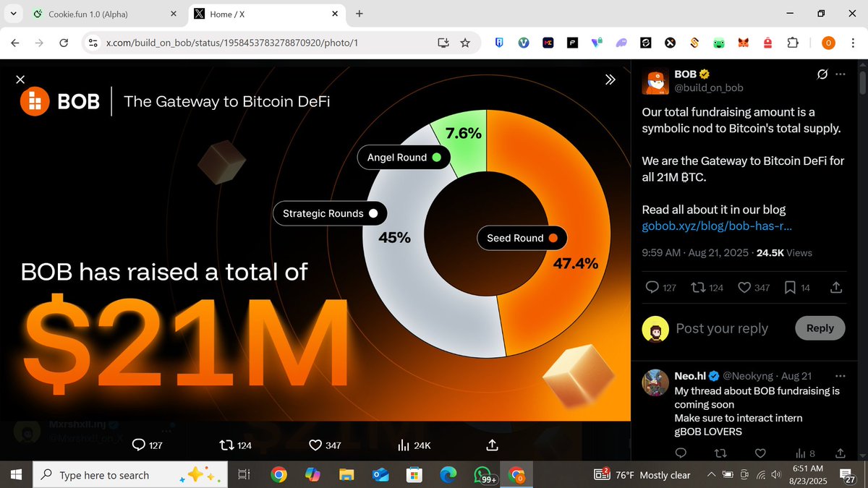Open Chrome's three-dot menu
The image size is (868, 488).
click(852, 43)
